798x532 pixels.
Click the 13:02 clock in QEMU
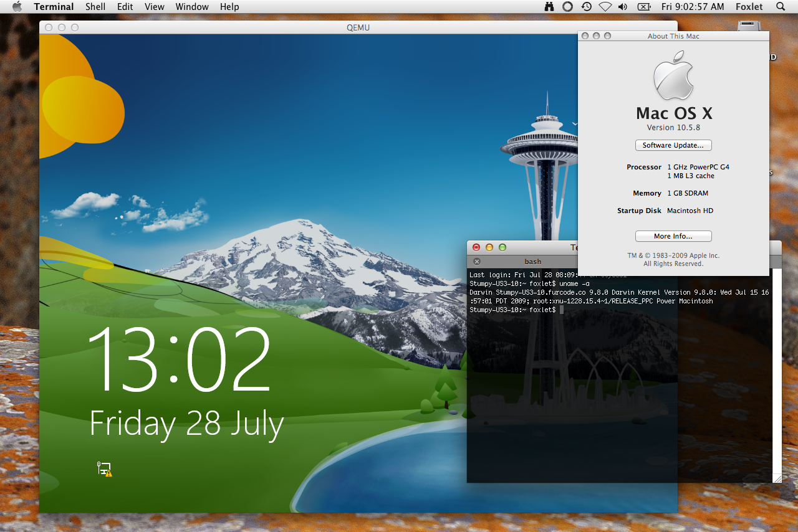point(179,358)
